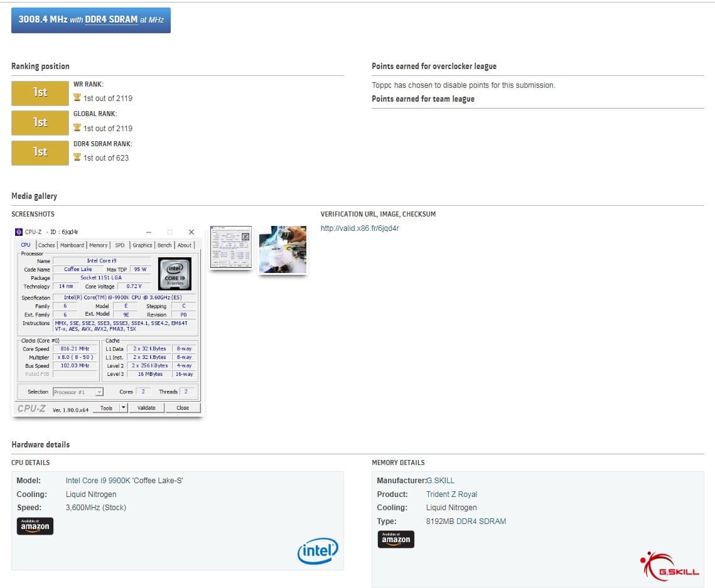Click the Bus Speed 102.03 MHz field

tap(75, 366)
